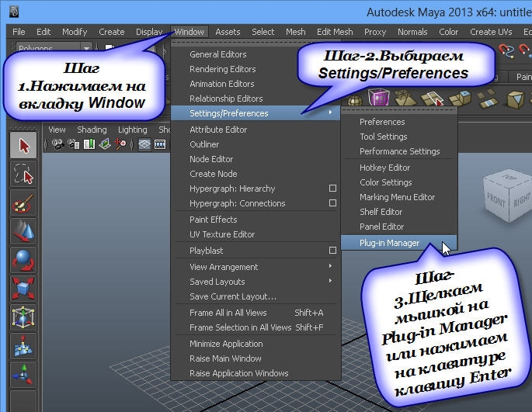
Task: Toggle the viewport grid icon
Action: [144, 144]
